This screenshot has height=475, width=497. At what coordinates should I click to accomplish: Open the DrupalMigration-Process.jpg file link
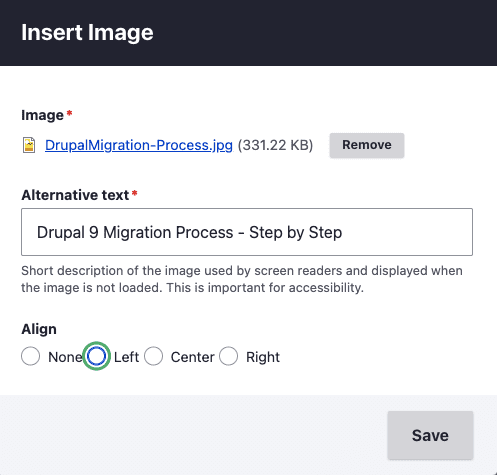[x=139, y=145]
